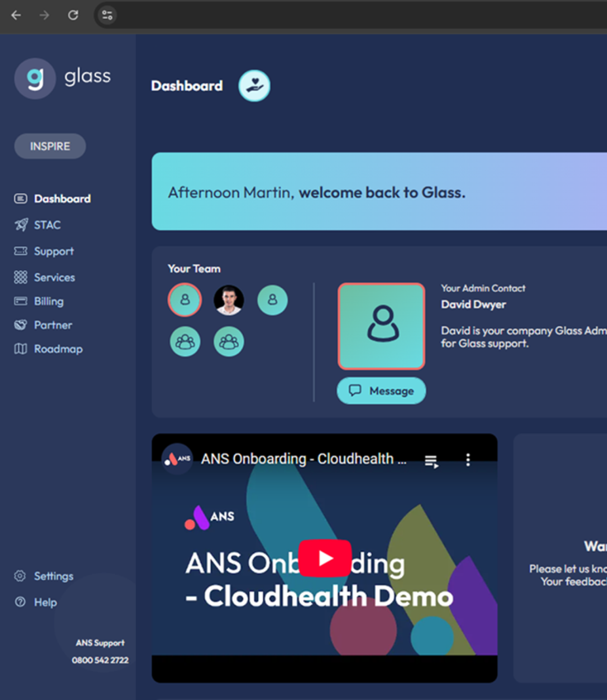Click the 0800 542 2722 phone number
Screen dimensions: 607x700
tap(100, 660)
